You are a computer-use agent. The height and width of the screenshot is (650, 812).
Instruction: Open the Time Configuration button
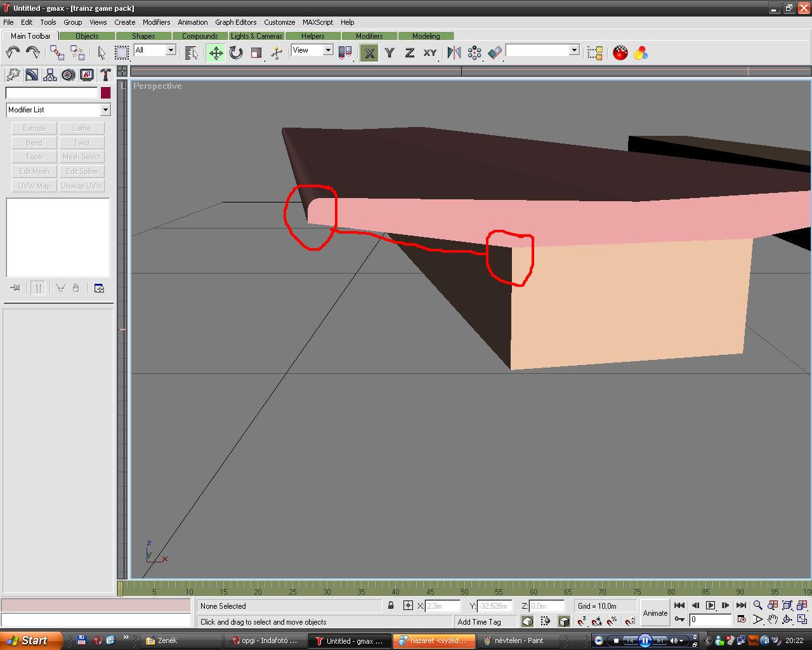point(741,620)
